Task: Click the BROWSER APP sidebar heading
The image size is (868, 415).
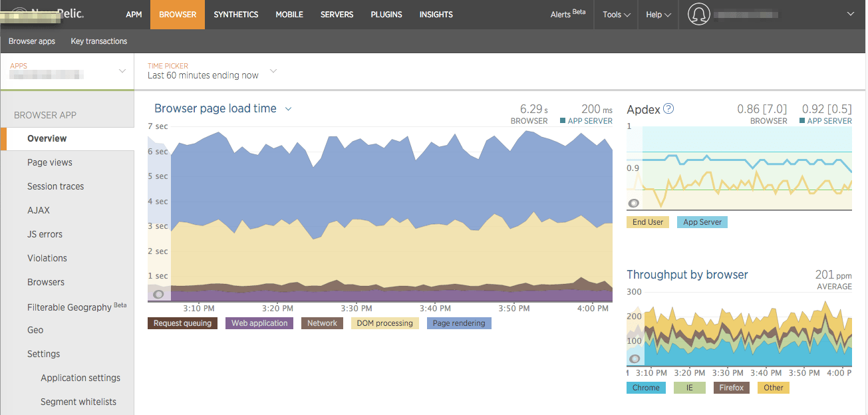Action: (x=45, y=115)
